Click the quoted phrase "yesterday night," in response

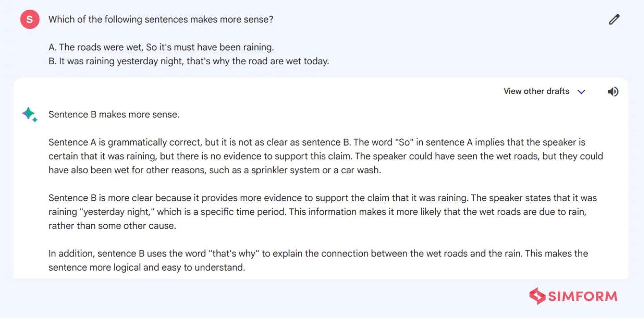click(117, 212)
